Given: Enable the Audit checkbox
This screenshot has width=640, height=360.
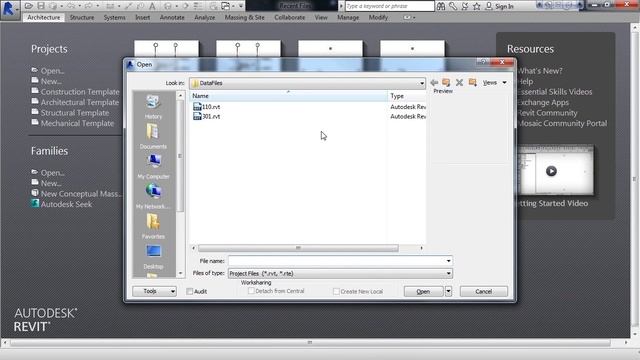Looking at the screenshot, I should click(x=189, y=291).
